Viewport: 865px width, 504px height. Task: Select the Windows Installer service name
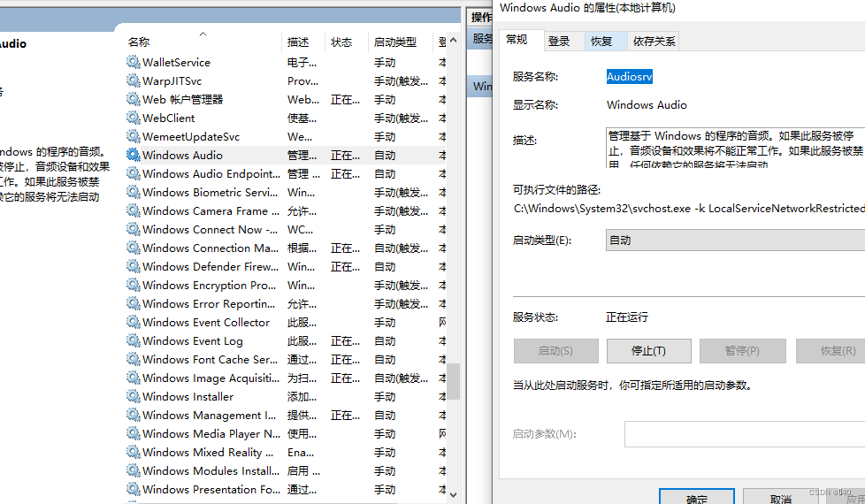point(188,396)
